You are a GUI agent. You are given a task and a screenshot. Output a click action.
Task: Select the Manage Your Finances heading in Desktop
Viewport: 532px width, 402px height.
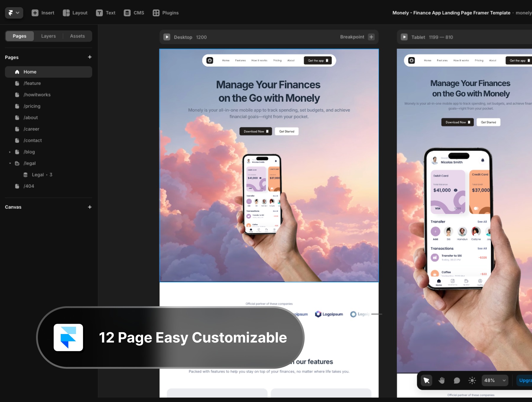coord(268,91)
